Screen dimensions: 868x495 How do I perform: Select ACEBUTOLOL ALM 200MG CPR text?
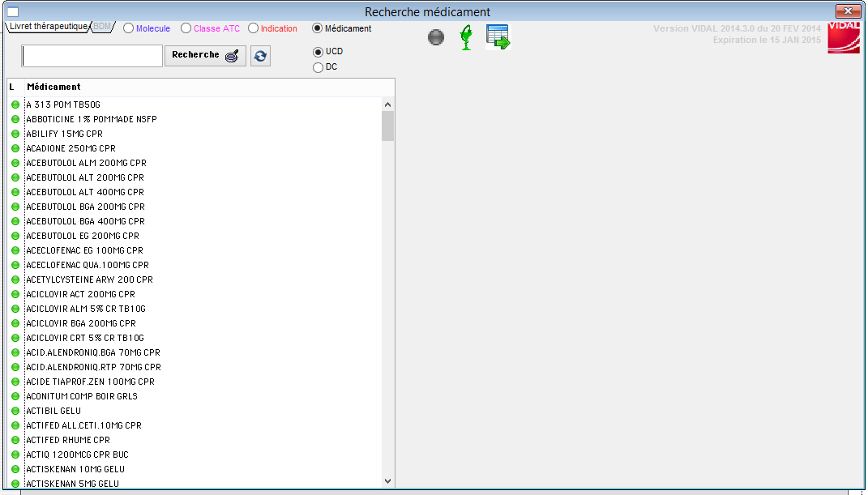(x=87, y=163)
